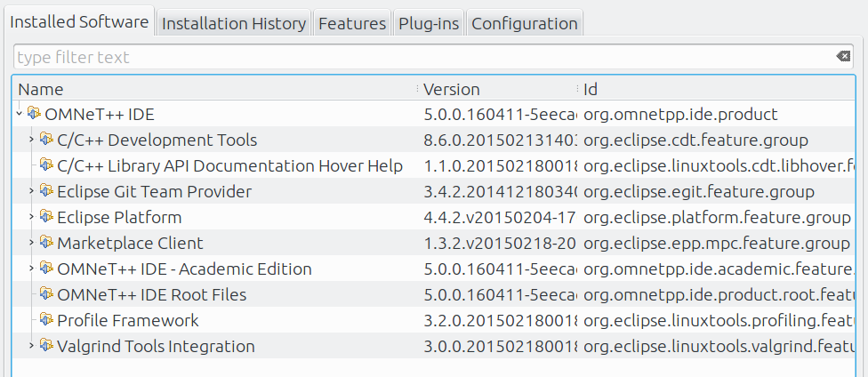
Task: Select OMNeT++ IDE - Academic Edition entry
Action: tap(184, 269)
